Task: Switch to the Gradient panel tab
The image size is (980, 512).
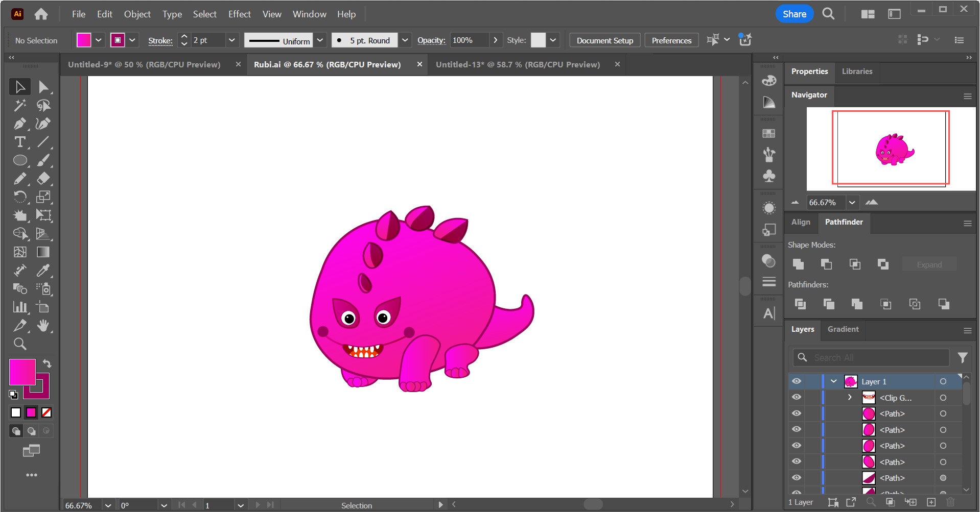Action: click(x=843, y=329)
